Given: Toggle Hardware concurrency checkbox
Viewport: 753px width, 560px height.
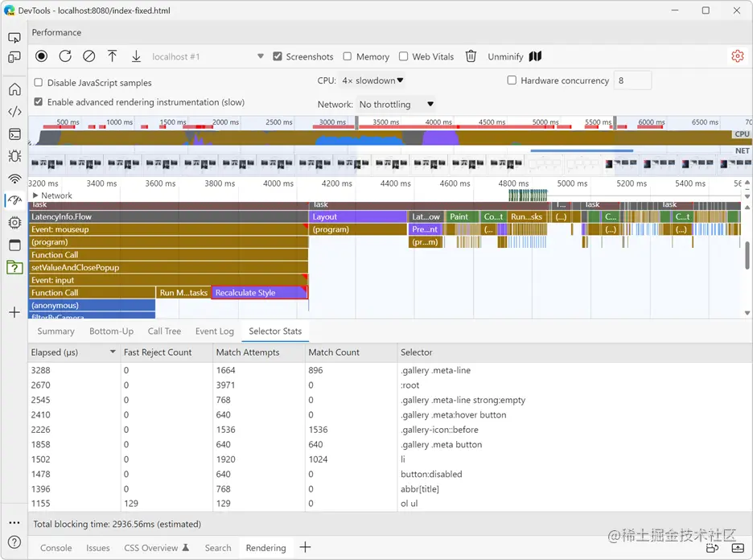Looking at the screenshot, I should (x=512, y=80).
